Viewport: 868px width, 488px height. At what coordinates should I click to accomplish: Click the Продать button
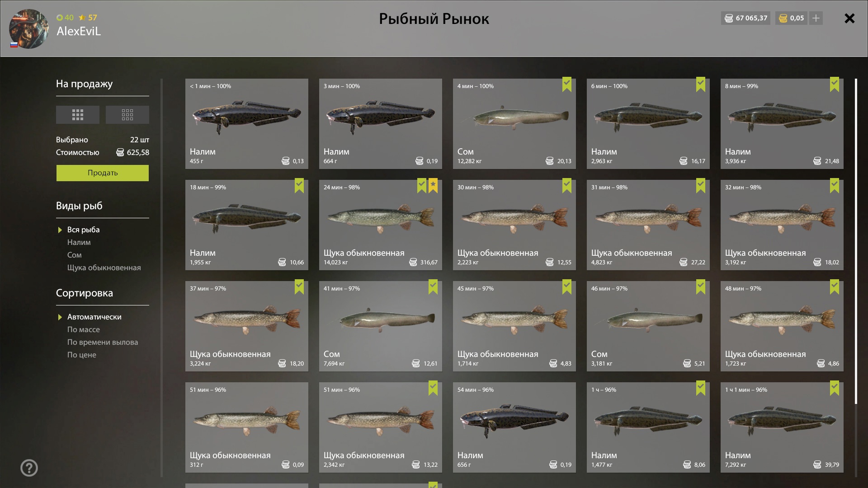pos(103,173)
